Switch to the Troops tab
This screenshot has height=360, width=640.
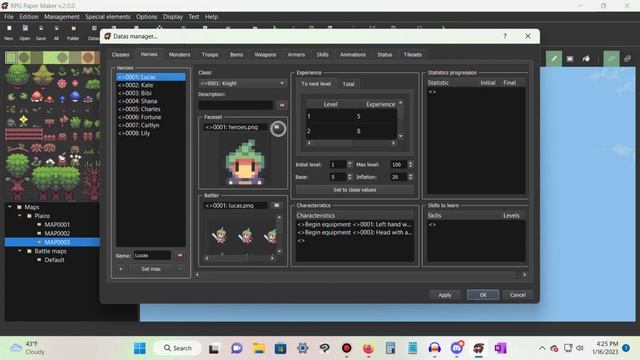210,55
